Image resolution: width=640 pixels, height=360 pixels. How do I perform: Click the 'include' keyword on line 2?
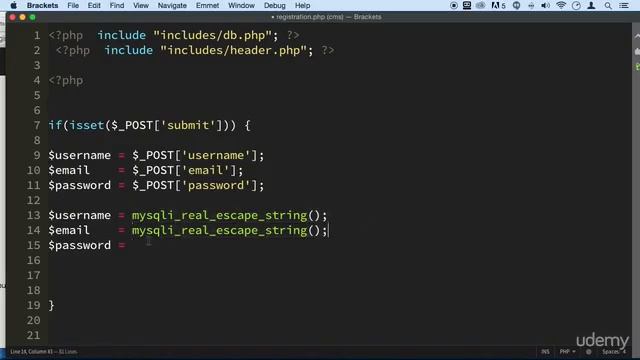tap(129, 50)
